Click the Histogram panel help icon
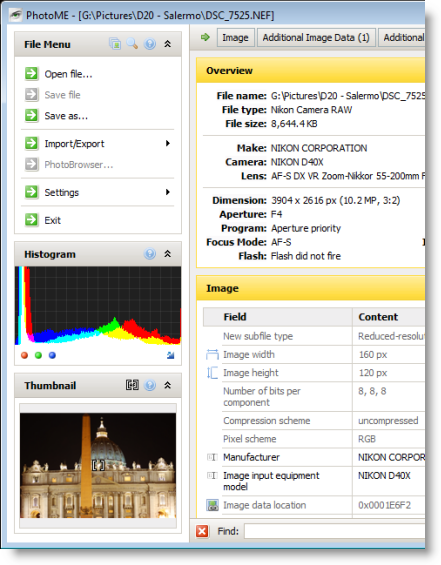 (x=150, y=254)
